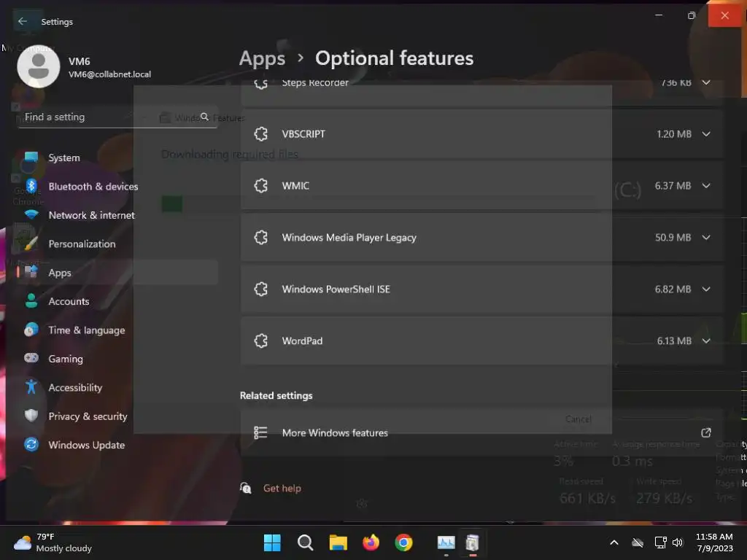Click the 6.82 MB size value
The width and height of the screenshot is (747, 560).
click(673, 289)
